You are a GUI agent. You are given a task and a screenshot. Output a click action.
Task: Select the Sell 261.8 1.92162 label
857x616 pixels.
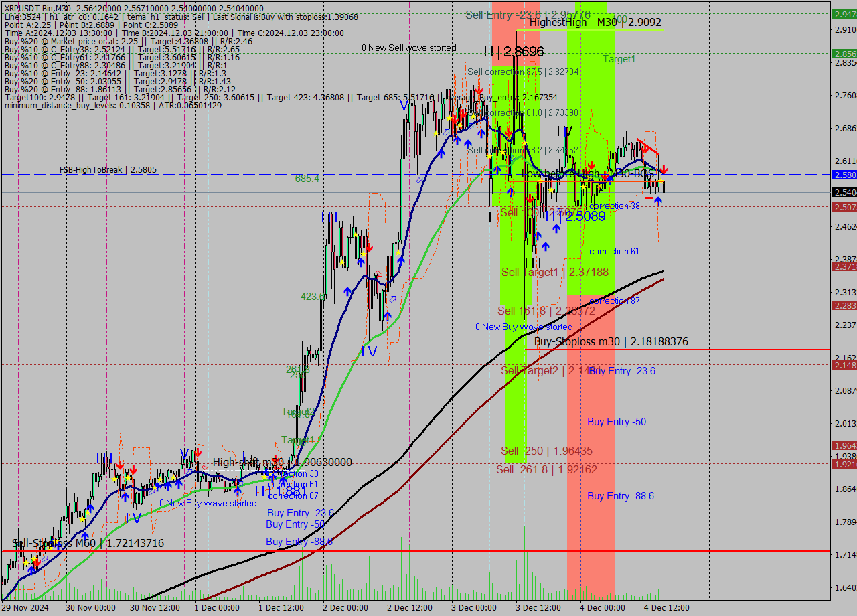pyautogui.click(x=546, y=469)
